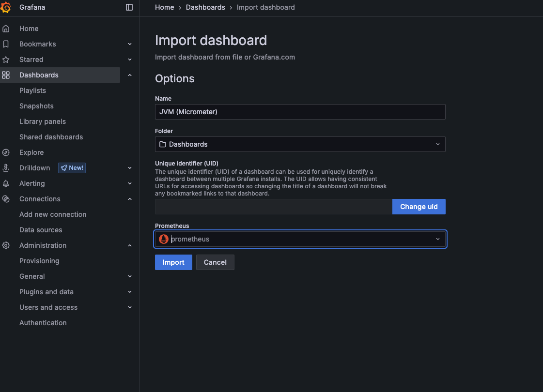Click the Connections icon in sidebar

tap(6, 199)
